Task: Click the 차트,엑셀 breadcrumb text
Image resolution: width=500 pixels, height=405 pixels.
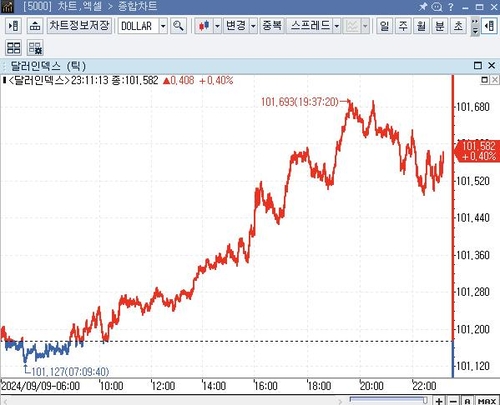Action: click(80, 6)
